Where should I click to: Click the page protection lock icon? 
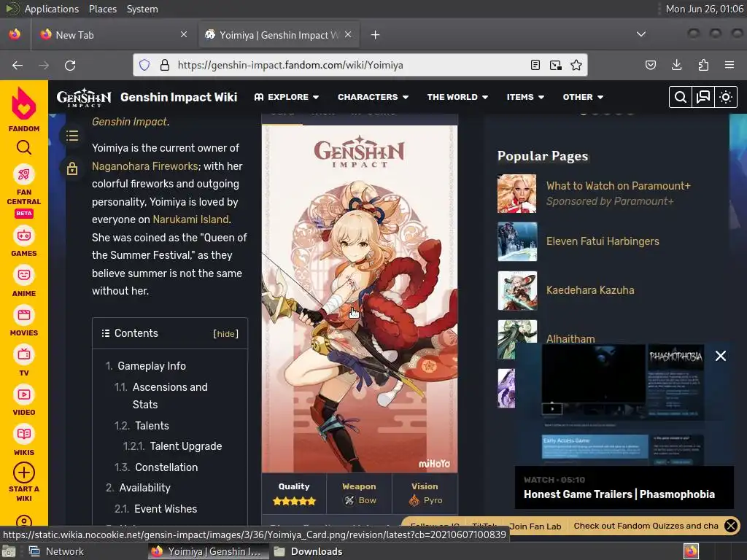pyautogui.click(x=72, y=168)
